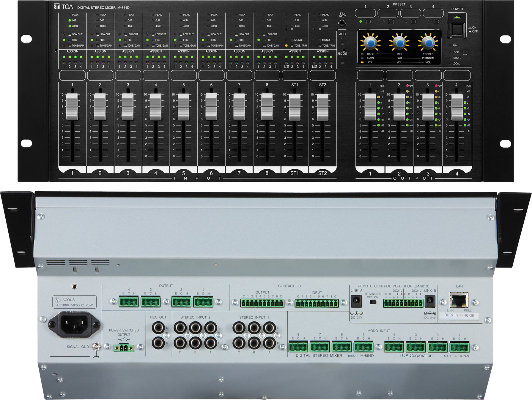Click the name label box above output fader 2
This screenshot has width=532, height=400.
[x=399, y=75]
